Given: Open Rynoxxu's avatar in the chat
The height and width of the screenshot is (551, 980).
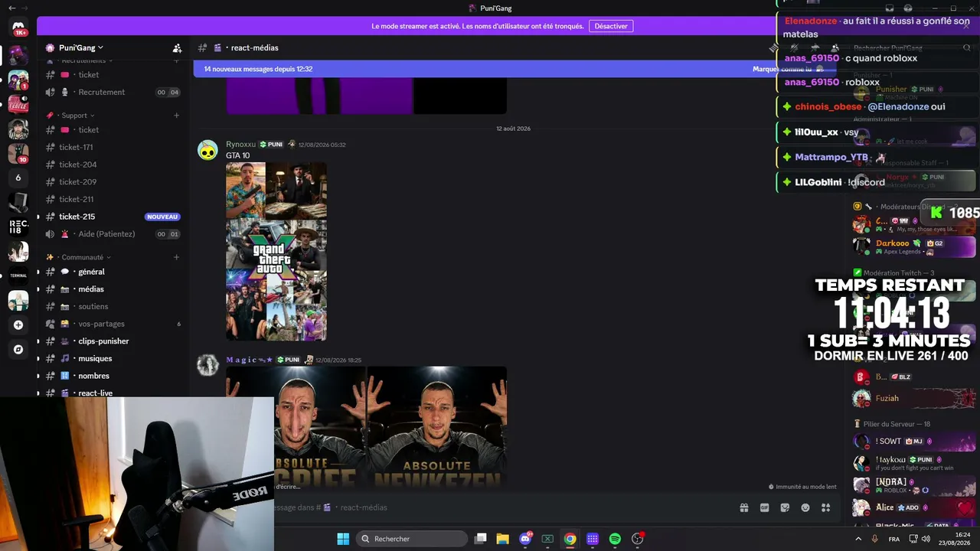Looking at the screenshot, I should point(207,150).
